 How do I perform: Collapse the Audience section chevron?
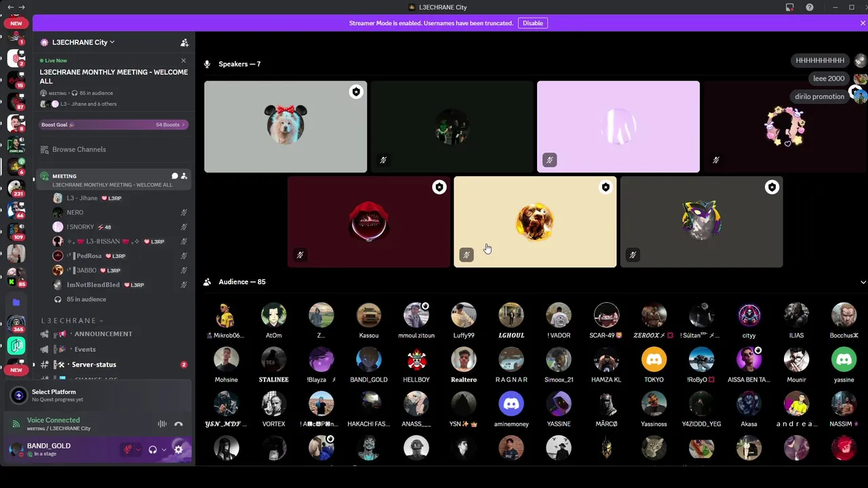pos(863,282)
